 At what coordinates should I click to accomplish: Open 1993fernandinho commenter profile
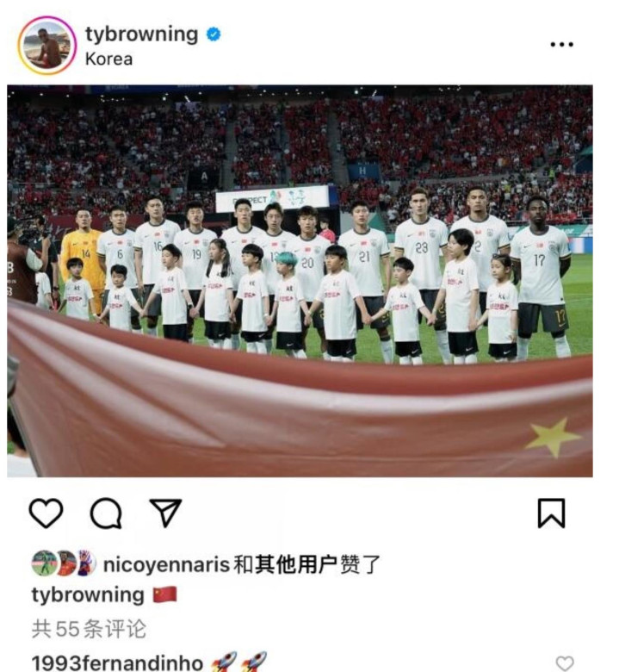117,663
